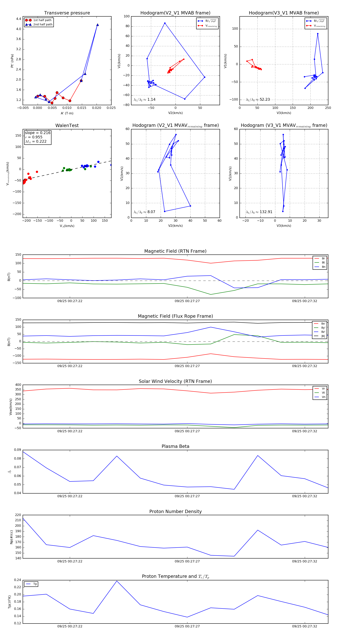Click the Hodogram V2_V1 MVAV remaining frame title
The image size is (351, 644).
[x=175, y=125]
